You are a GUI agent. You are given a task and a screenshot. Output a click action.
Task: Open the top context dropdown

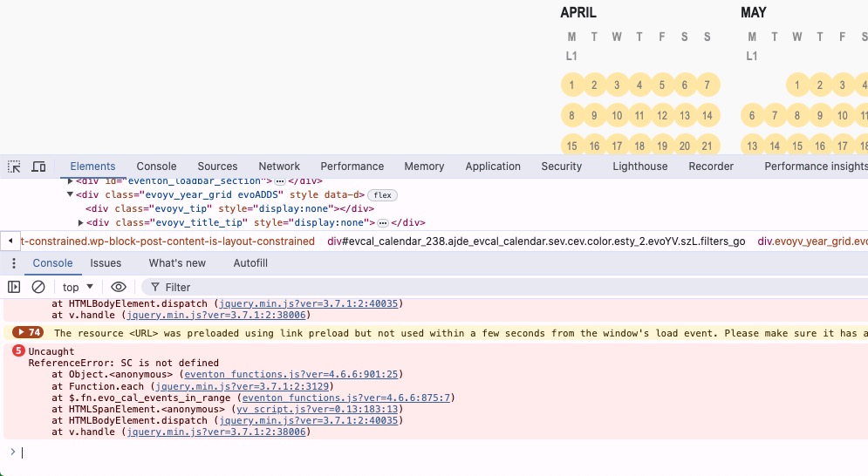[x=78, y=288]
